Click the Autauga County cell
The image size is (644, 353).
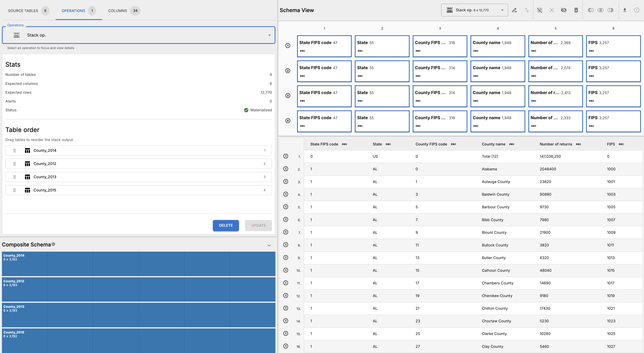(496, 182)
